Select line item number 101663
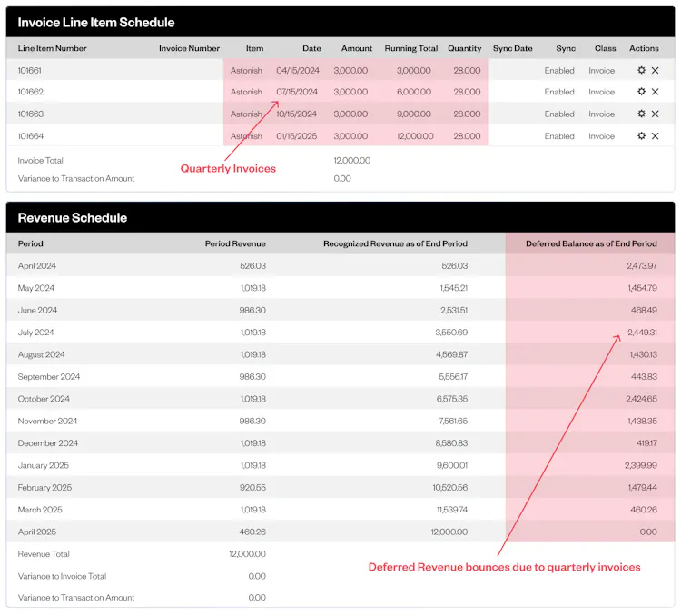The image size is (681, 616). (30, 114)
